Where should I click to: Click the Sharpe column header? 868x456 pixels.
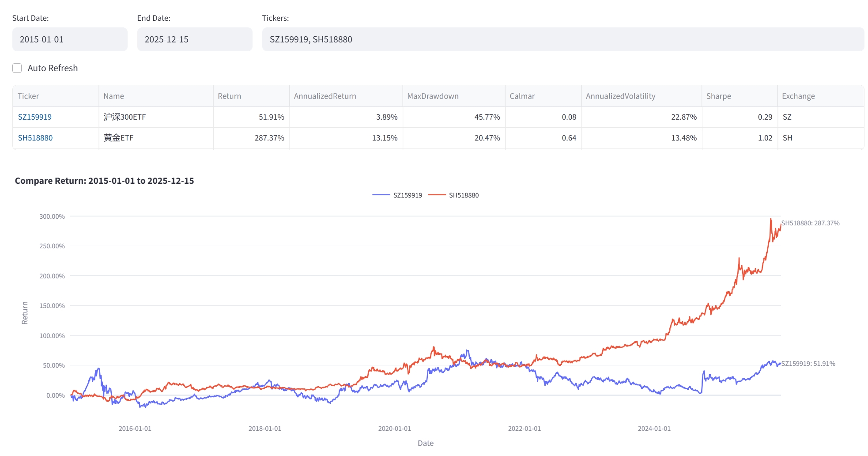point(718,96)
